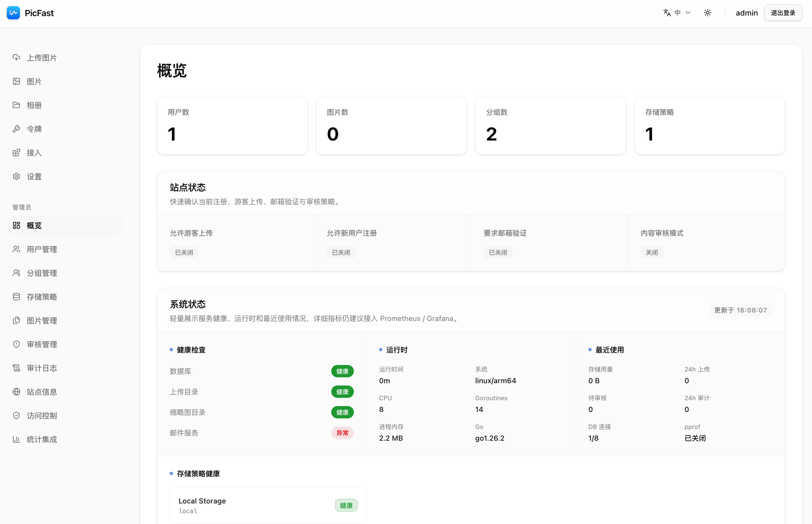This screenshot has height=524, width=812.
Task: Open the 上传图片 menu item
Action: (64, 58)
